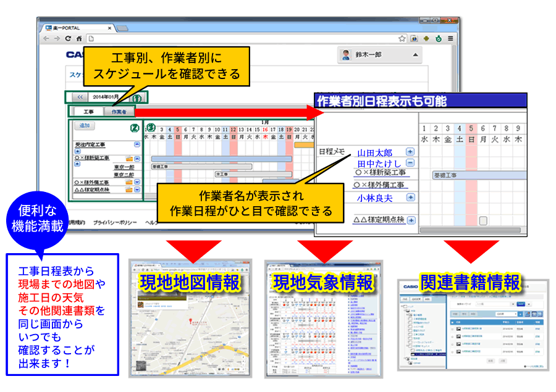This screenshot has width=556, height=392.
Task: Click the green circular extension icon
Action: pos(439,38)
